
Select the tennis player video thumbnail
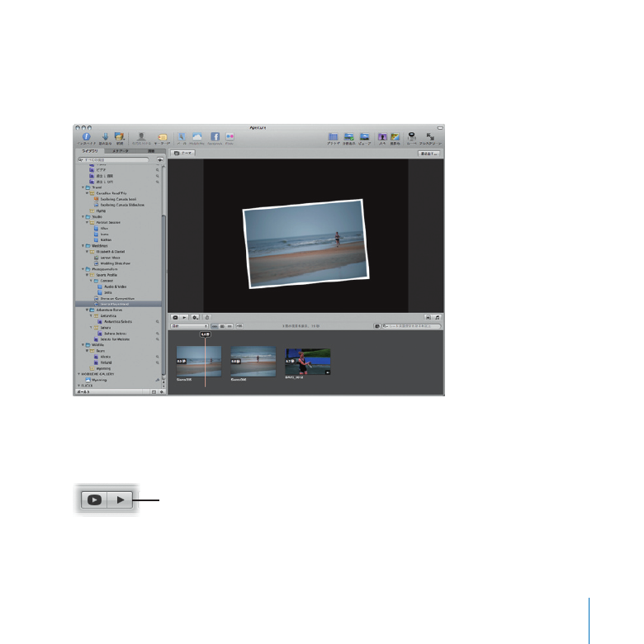click(308, 362)
